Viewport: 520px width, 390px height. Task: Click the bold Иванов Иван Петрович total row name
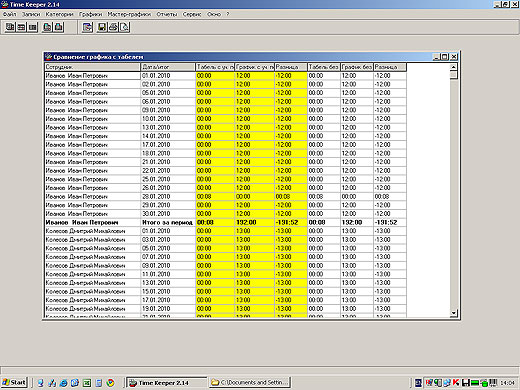(92, 222)
